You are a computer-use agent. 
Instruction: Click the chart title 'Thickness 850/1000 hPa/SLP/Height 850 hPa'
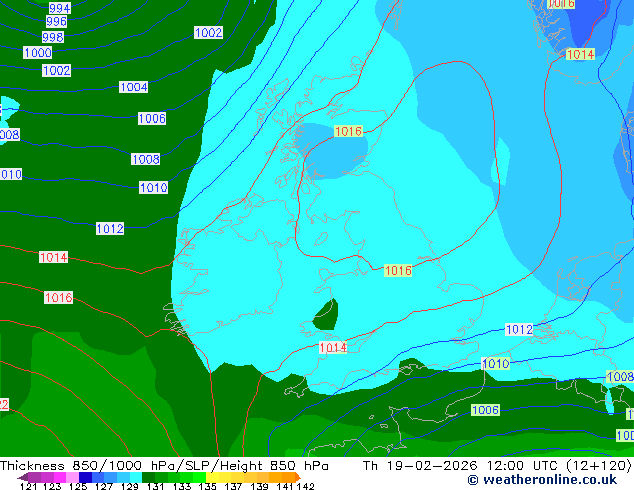point(164,466)
